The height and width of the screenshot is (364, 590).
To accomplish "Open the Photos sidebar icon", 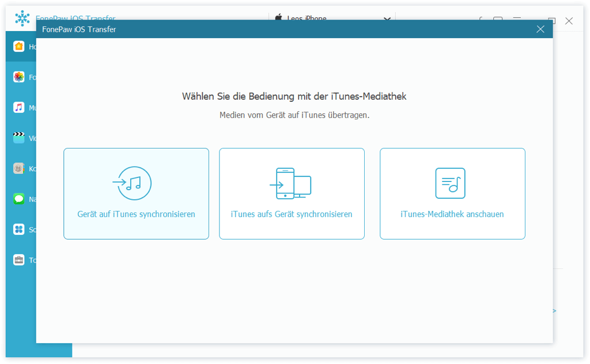I will pyautogui.click(x=19, y=77).
